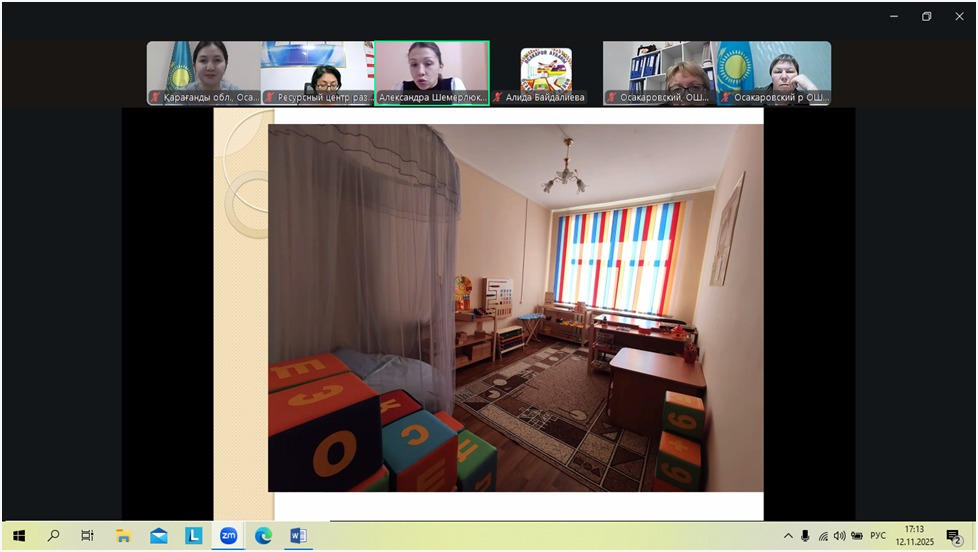
Task: Open File Explorer from the taskbar
Action: coord(123,535)
